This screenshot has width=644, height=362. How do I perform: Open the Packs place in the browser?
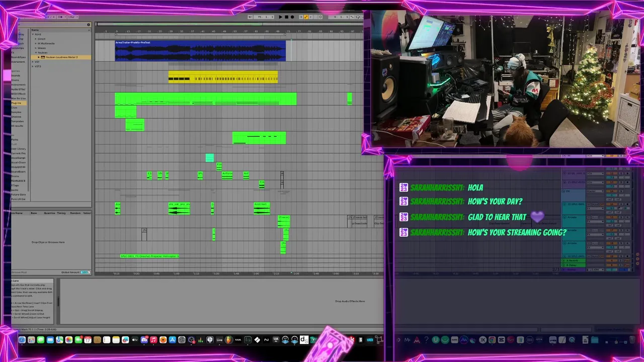pyautogui.click(x=15, y=139)
